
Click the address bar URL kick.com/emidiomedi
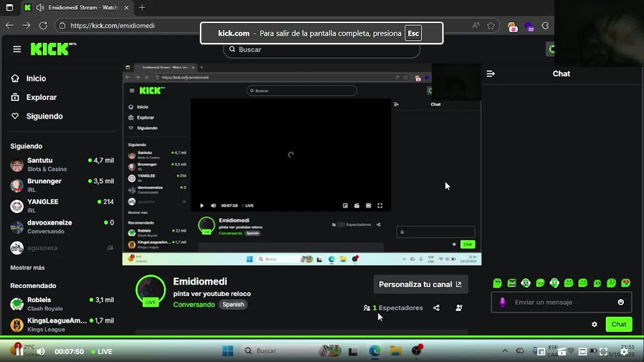(113, 26)
